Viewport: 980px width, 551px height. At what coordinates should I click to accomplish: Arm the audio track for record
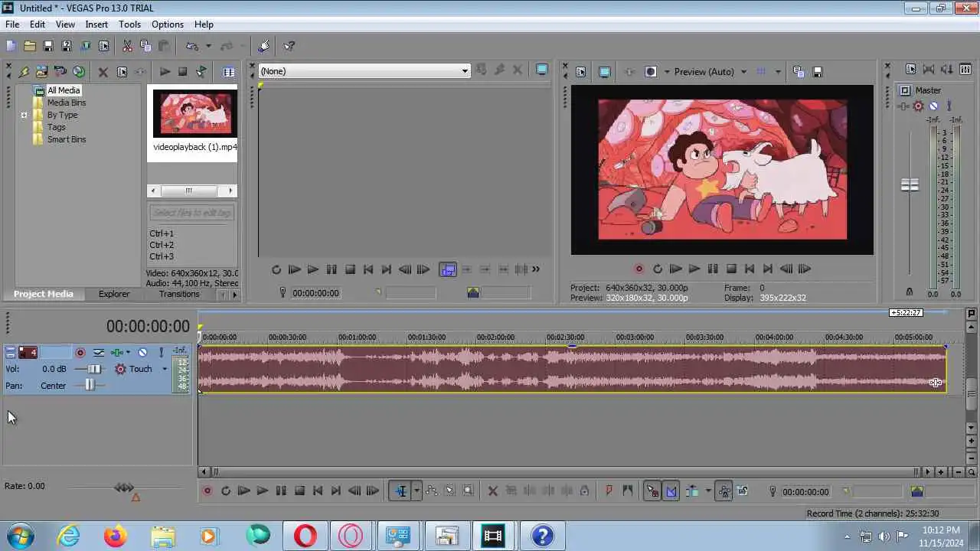80,353
